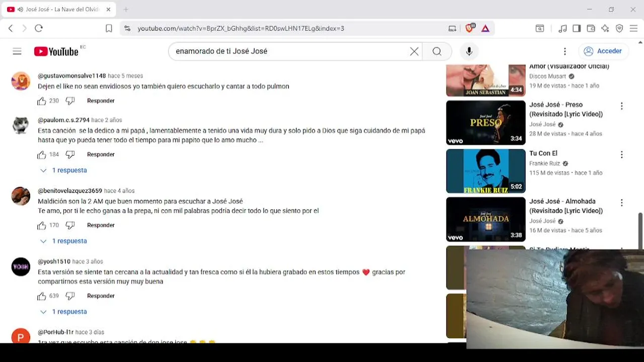Open more options for Almohada video
The height and width of the screenshot is (362, 644).
[x=621, y=203]
